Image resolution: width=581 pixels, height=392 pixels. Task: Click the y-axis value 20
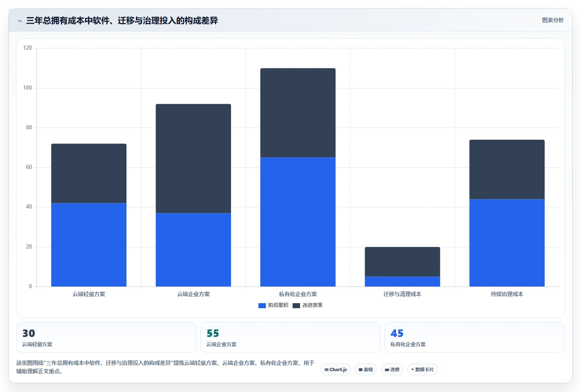29,247
